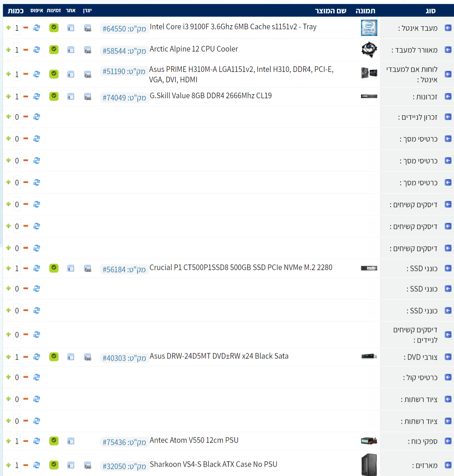Expand the לוחות אם למעבדי אינטל arrow
The image size is (454, 476).
click(448, 74)
